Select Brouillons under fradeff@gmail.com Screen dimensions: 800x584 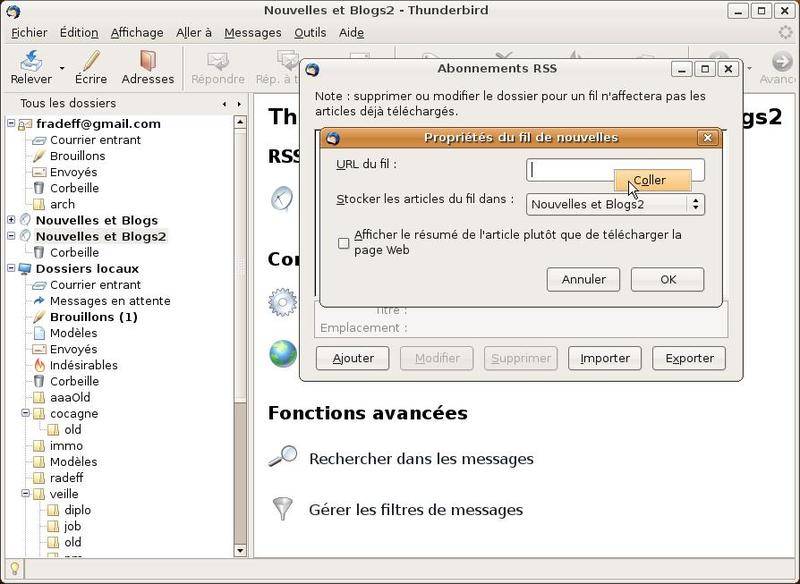coord(77,156)
